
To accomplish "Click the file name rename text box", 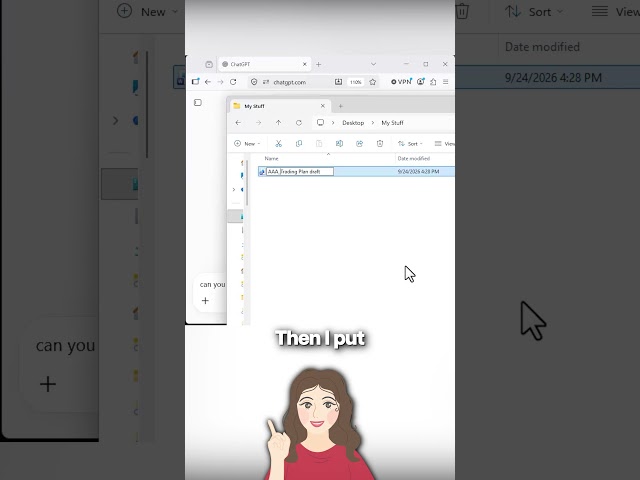I will coord(300,172).
